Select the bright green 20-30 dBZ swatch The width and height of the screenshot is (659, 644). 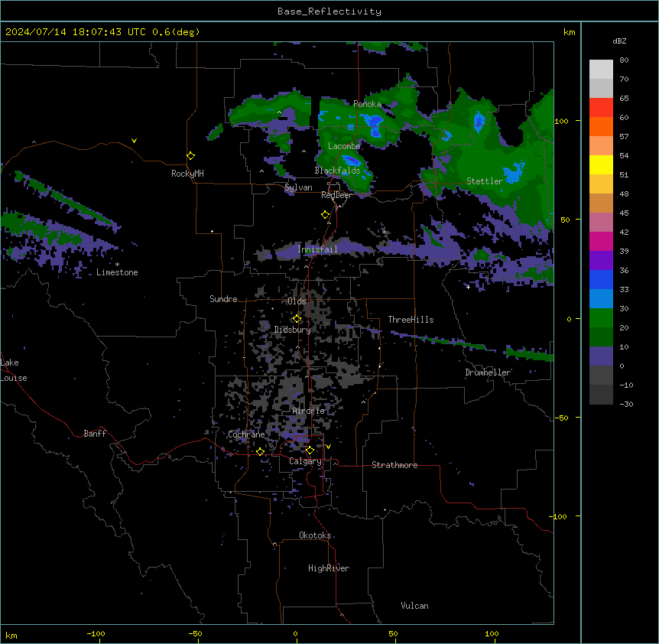point(601,318)
